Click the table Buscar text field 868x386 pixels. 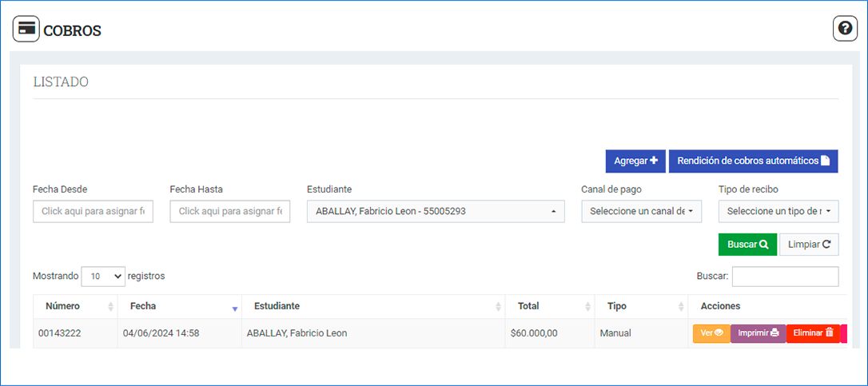pyautogui.click(x=785, y=277)
